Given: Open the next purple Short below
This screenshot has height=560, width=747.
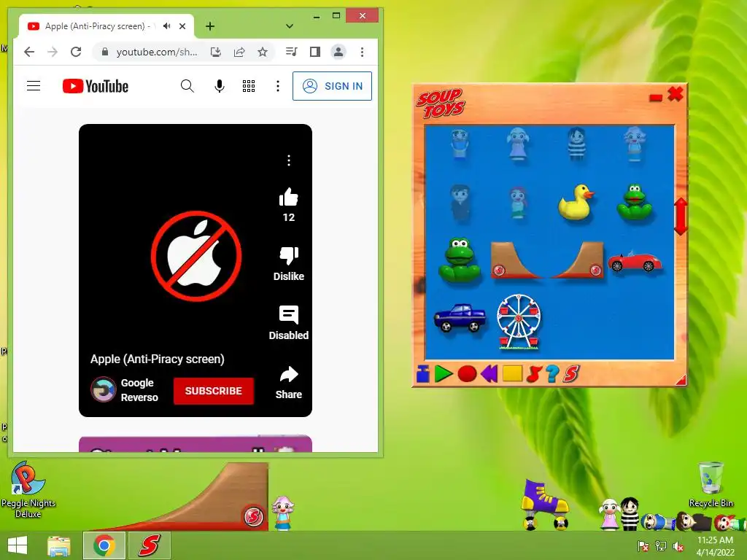Looking at the screenshot, I should click(x=196, y=444).
